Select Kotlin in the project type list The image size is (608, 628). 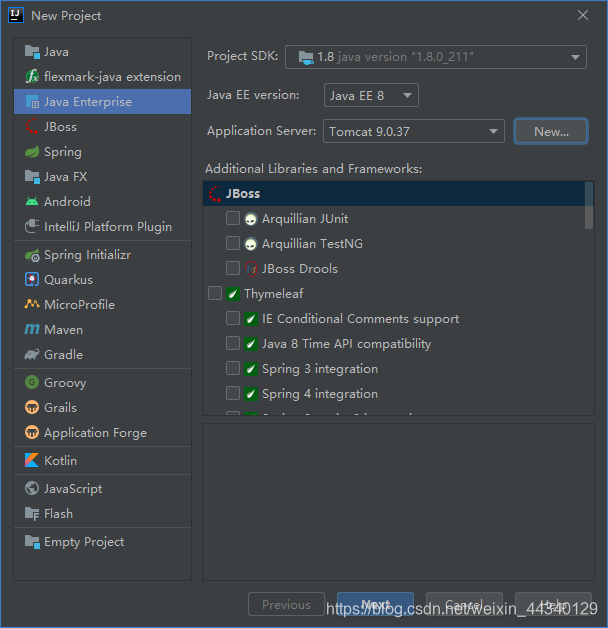[x=103, y=461]
